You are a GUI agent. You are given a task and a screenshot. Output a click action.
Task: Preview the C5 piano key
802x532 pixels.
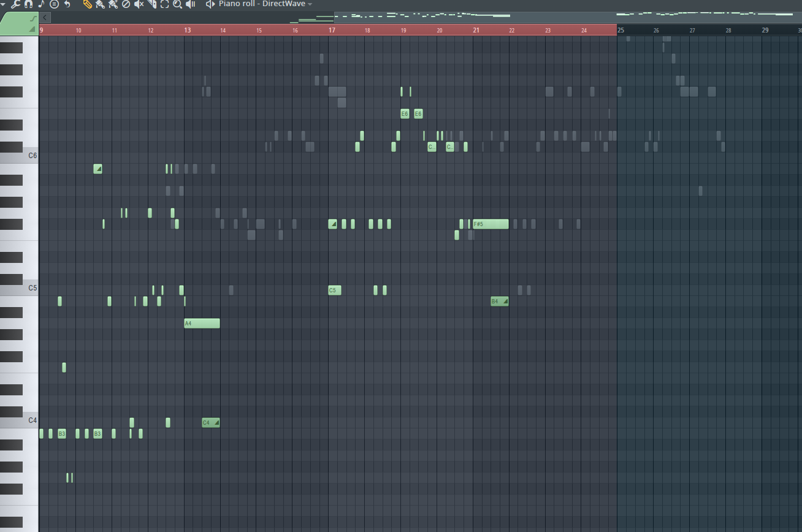(x=20, y=289)
